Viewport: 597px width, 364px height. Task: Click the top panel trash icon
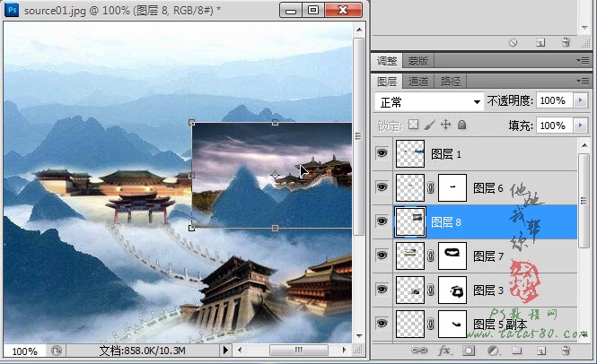click(566, 42)
